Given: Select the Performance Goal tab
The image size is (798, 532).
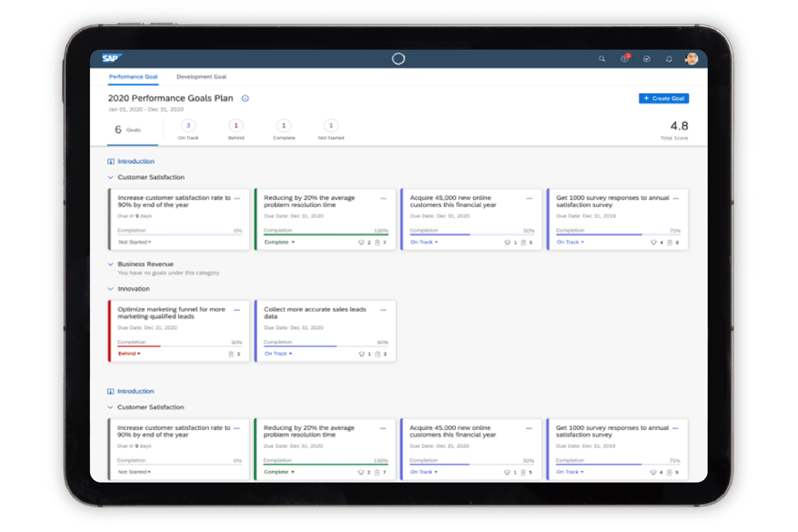Looking at the screenshot, I should tap(133, 77).
